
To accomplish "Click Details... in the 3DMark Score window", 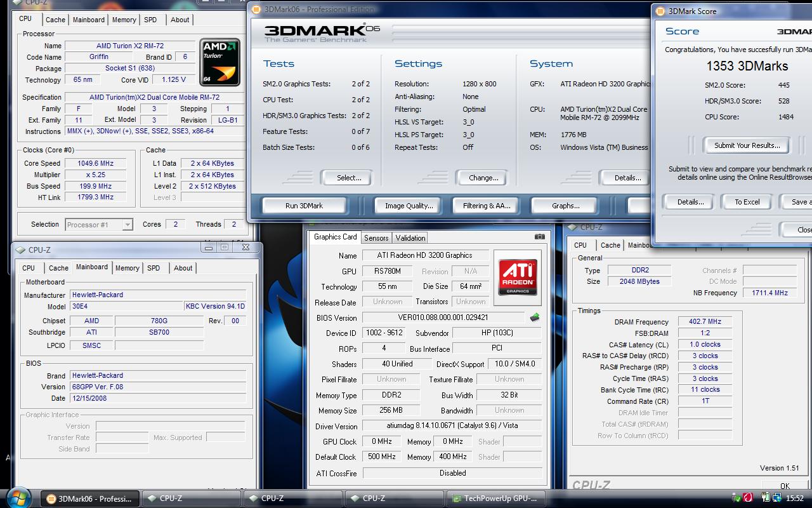I will (x=690, y=202).
